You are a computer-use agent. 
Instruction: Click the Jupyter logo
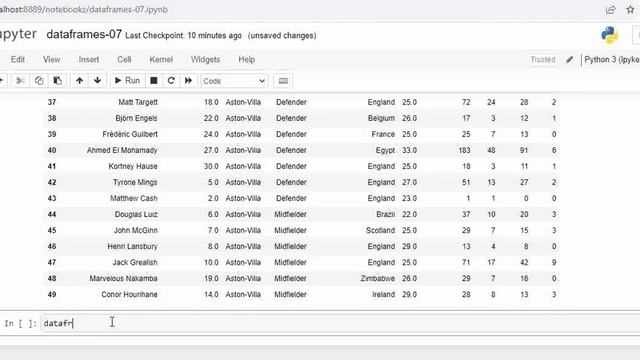pos(18,34)
